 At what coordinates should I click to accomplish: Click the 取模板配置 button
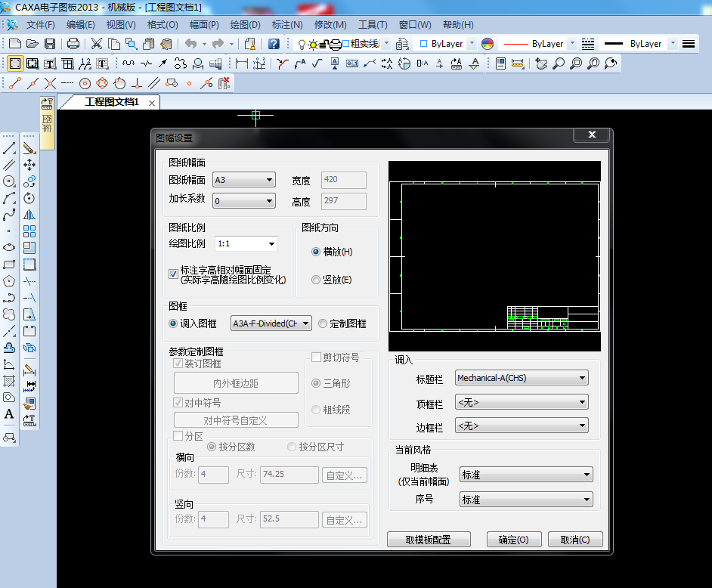[x=429, y=539]
